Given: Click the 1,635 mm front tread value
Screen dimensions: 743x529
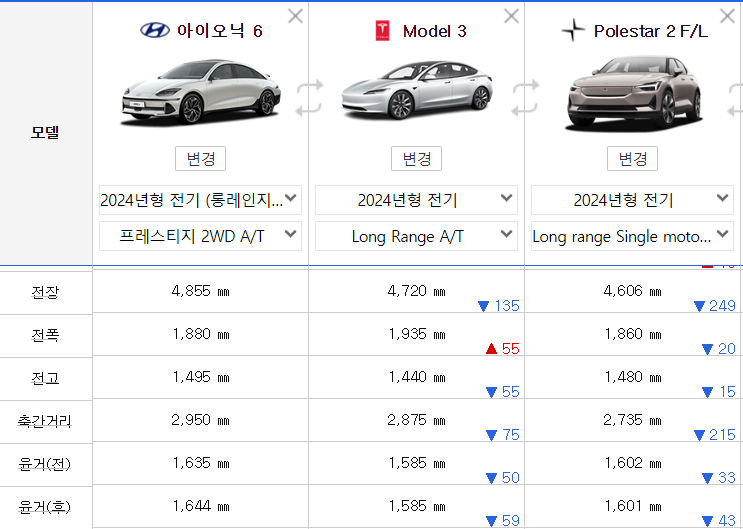Looking at the screenshot, I should point(200,463).
